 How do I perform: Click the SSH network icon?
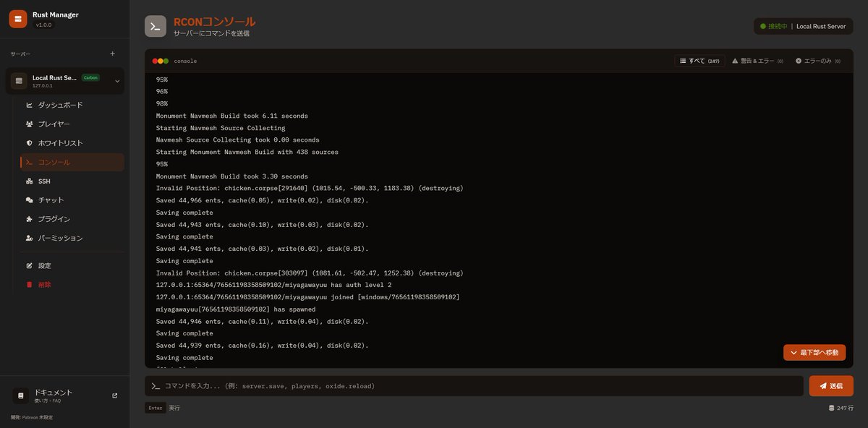30,181
